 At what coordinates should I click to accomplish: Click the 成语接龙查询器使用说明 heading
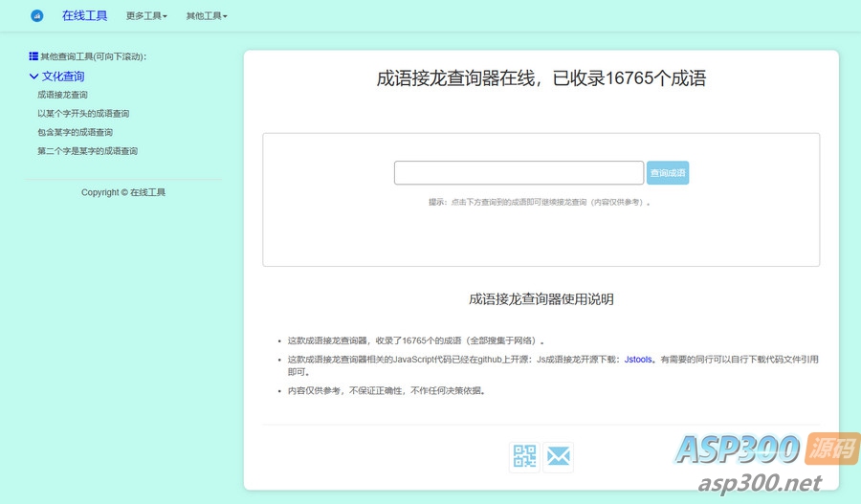point(541,299)
